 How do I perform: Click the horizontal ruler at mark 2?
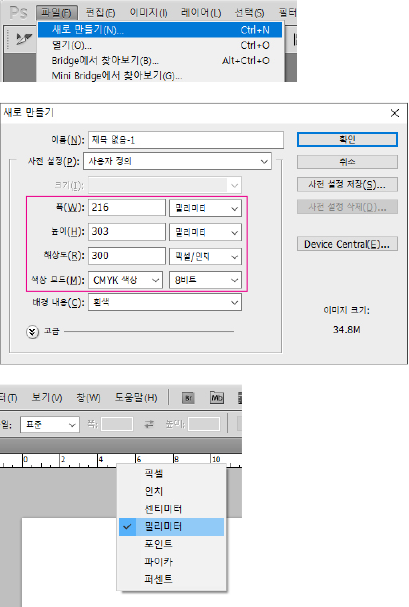point(63,460)
